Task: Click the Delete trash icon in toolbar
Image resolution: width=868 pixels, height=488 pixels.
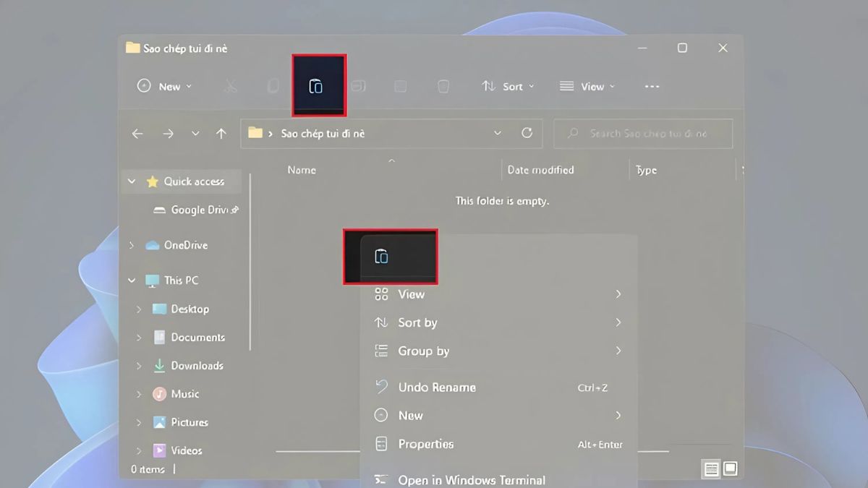Action: (443, 87)
